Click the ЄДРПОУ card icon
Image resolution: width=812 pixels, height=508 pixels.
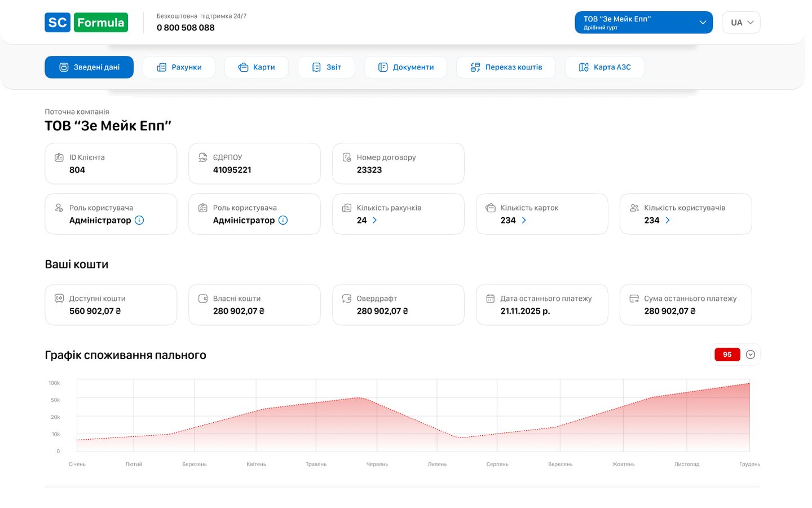click(x=203, y=157)
